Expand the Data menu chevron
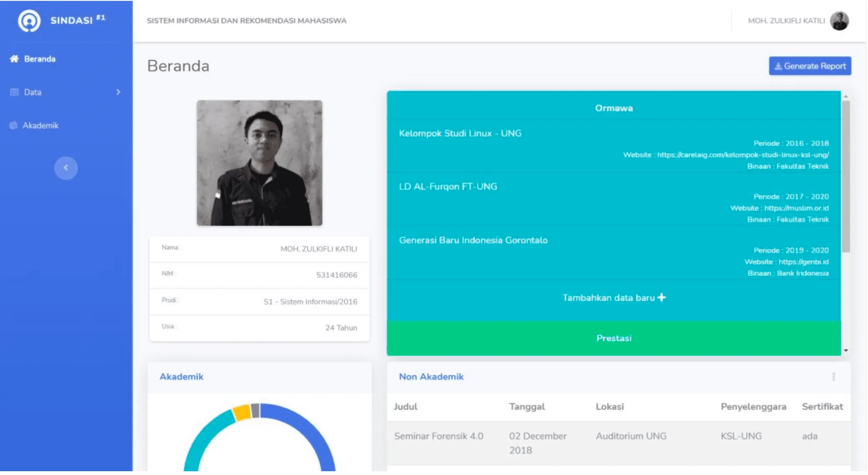This screenshot has width=868, height=475. click(118, 92)
